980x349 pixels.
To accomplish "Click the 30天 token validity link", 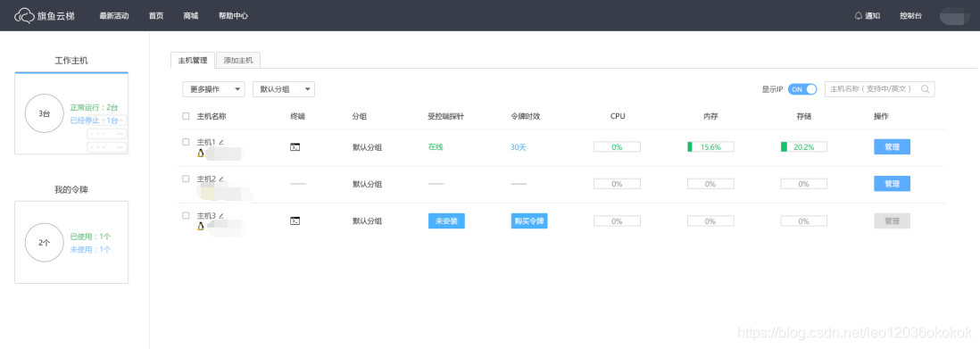I will point(519,147).
